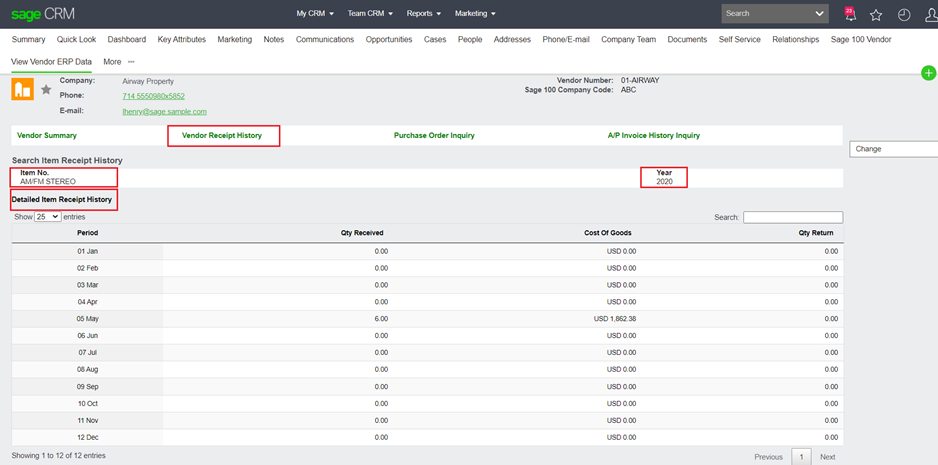Click the table Search input field
938x465 pixels.
tap(793, 217)
